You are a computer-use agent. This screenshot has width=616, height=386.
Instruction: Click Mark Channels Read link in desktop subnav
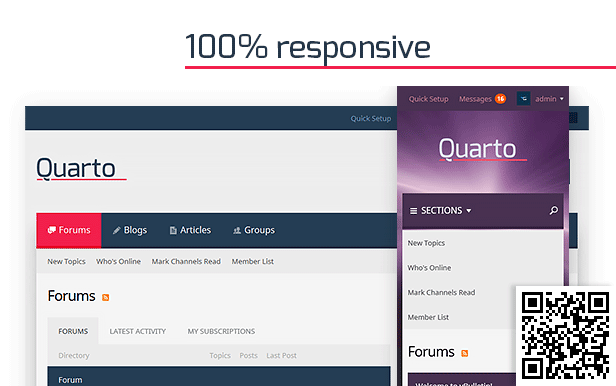186,262
